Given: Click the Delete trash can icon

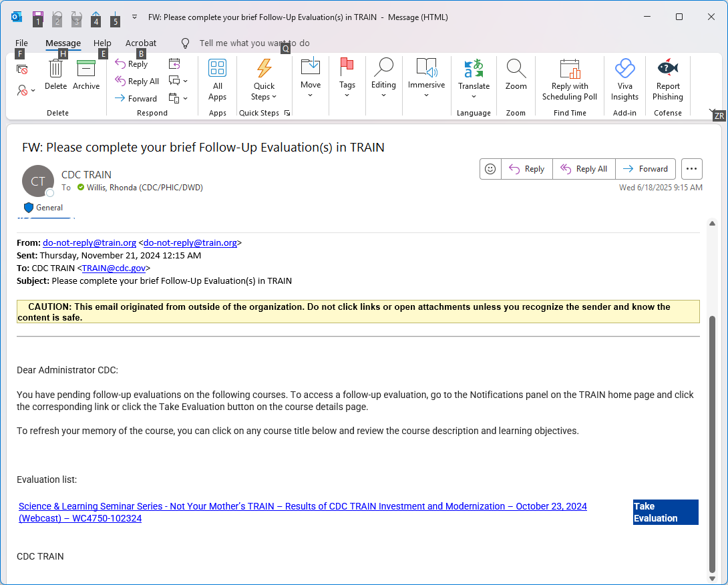Looking at the screenshot, I should (56, 69).
